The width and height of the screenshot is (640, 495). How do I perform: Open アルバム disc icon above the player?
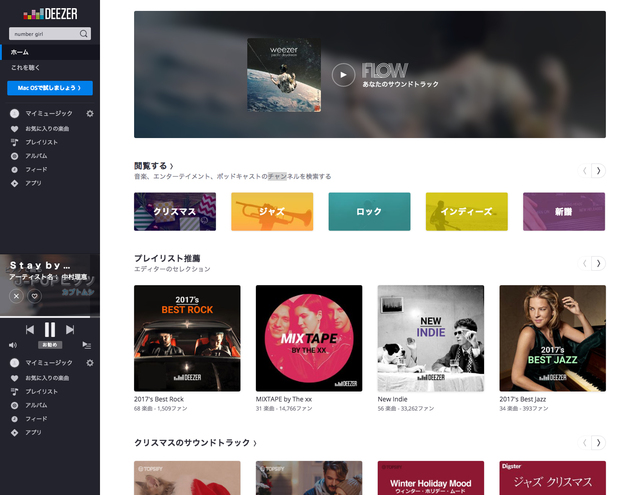coord(14,156)
